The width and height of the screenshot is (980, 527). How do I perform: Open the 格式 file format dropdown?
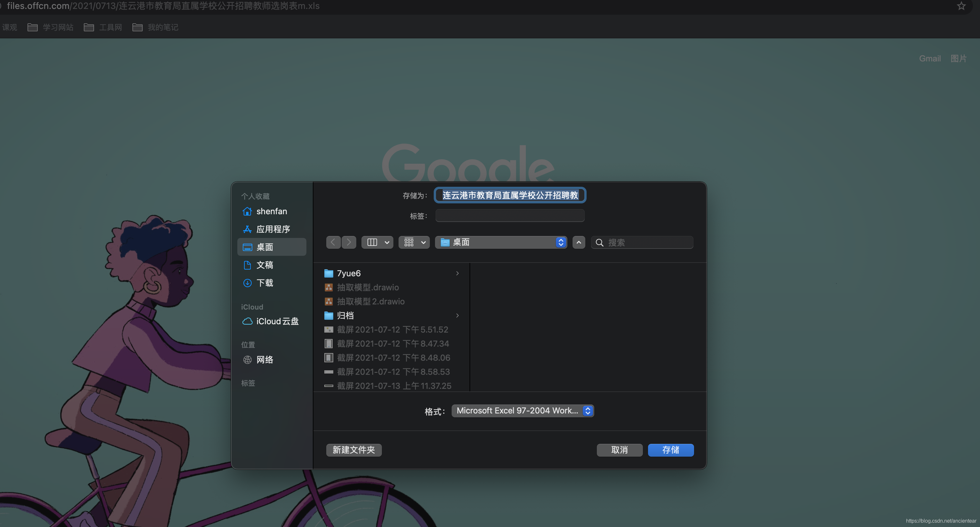pyautogui.click(x=522, y=411)
